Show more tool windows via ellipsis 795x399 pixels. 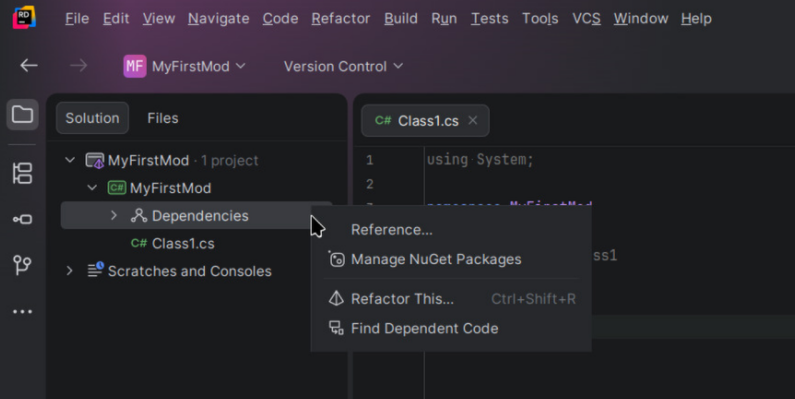point(22,311)
